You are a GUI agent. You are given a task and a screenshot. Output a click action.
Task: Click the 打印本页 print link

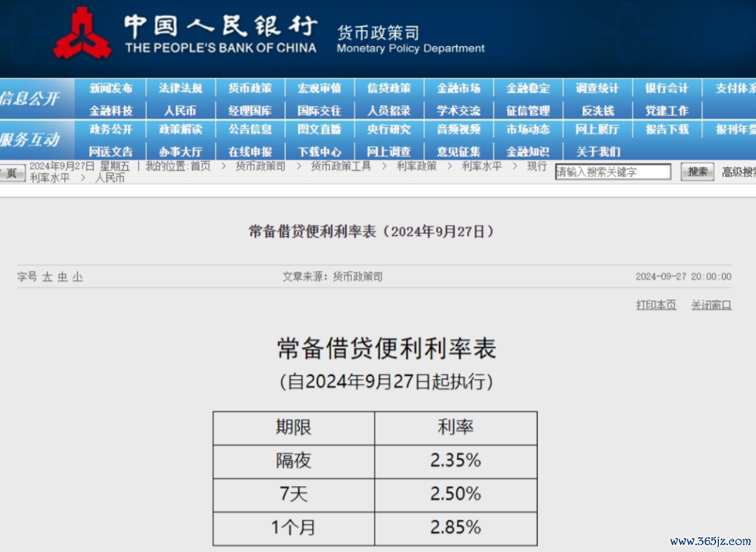pyautogui.click(x=656, y=305)
